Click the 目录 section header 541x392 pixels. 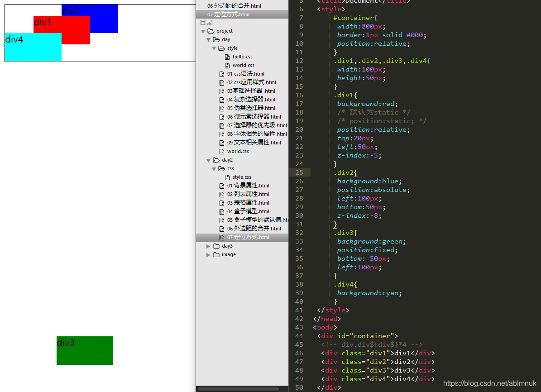(x=206, y=23)
